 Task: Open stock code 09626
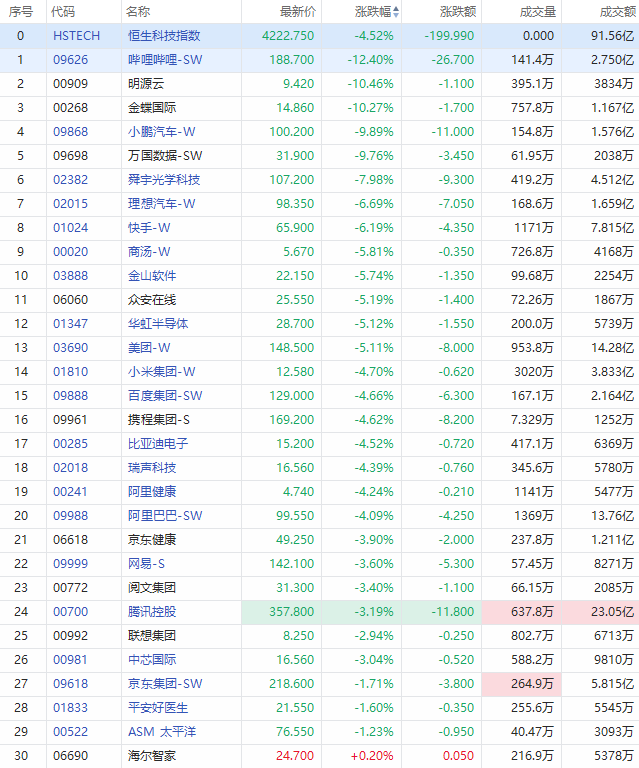pos(71,60)
